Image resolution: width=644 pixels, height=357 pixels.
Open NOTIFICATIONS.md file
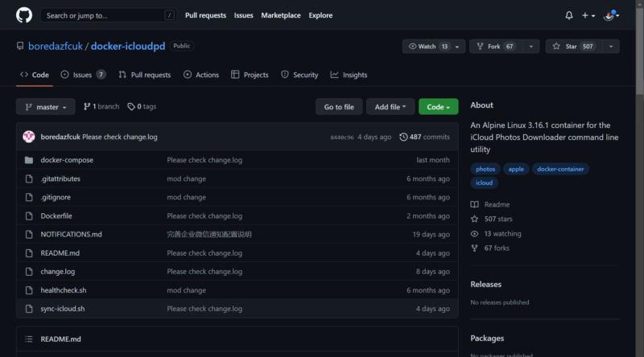point(71,234)
